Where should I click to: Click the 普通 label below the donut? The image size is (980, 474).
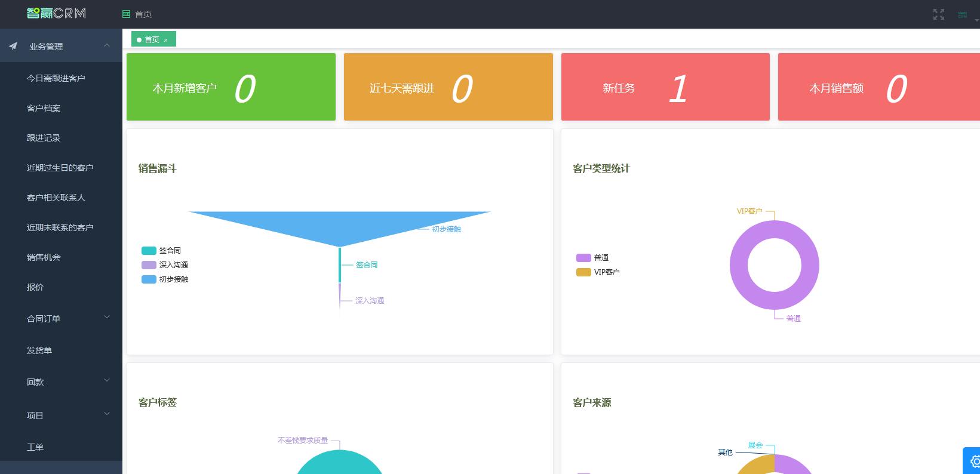(793, 319)
